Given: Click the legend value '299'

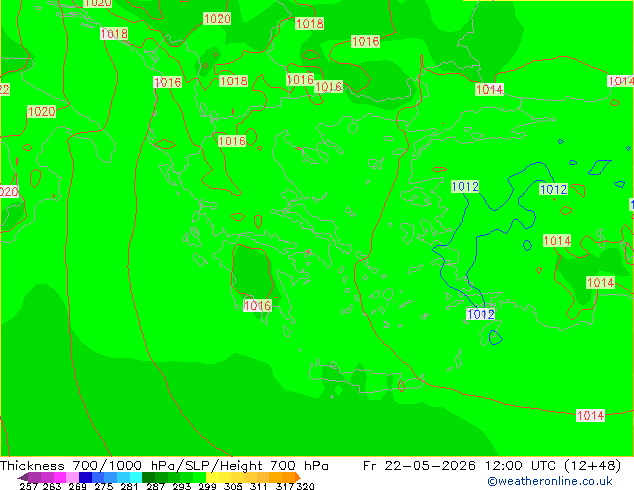Looking at the screenshot, I should (x=207, y=486).
